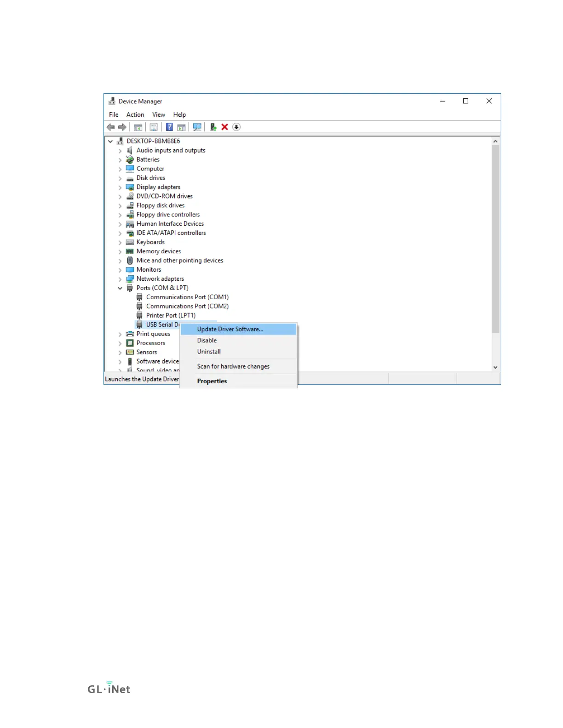
Task: Expand the Monitors node
Action: [x=120, y=270]
